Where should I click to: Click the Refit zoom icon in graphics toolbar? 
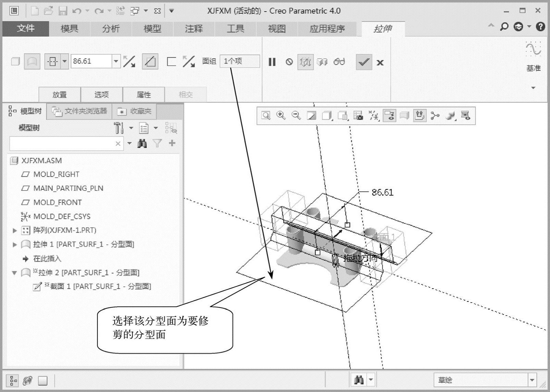coord(266,115)
